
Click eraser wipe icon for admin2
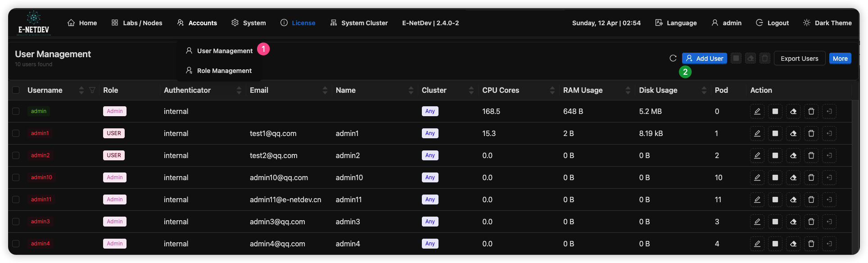793,155
